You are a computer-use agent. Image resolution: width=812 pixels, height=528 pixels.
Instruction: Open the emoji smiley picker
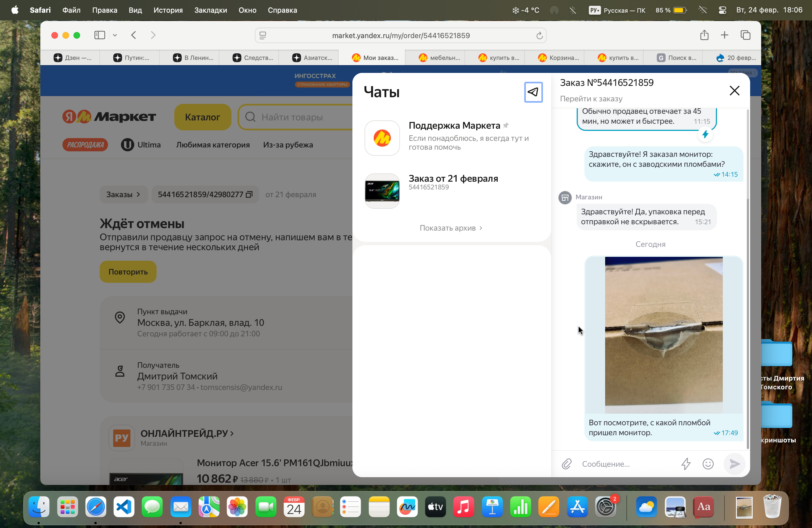[708, 464]
